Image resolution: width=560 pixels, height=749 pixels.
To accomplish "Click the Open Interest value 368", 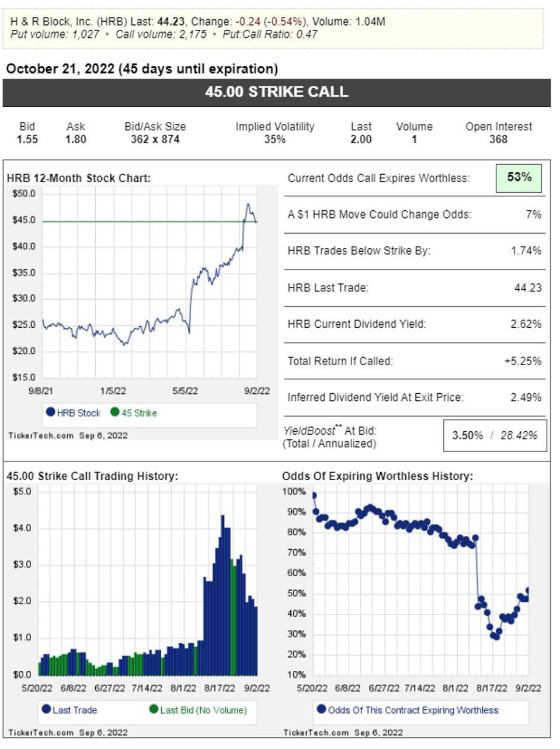I will coord(498,139).
